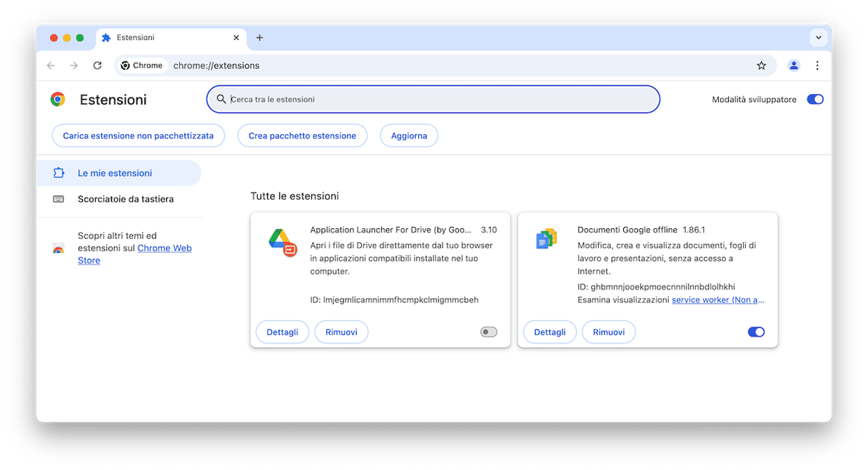Image resolution: width=868 pixels, height=470 pixels.
Task: Close the Estensioni tab
Action: tap(236, 38)
